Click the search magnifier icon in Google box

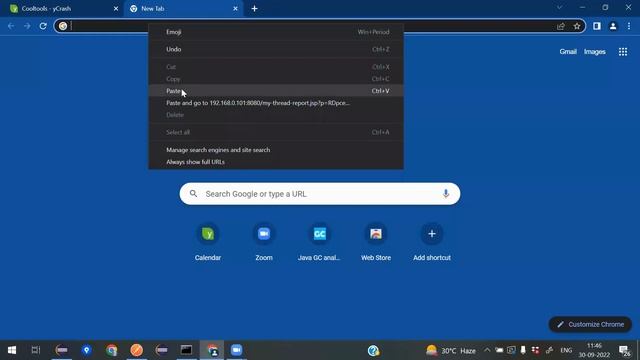click(x=193, y=193)
